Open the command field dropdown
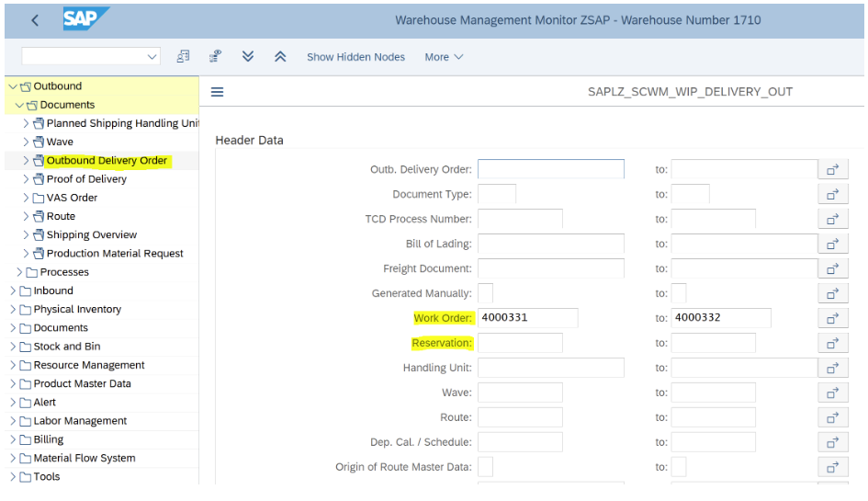The height and width of the screenshot is (501, 868). (x=152, y=56)
